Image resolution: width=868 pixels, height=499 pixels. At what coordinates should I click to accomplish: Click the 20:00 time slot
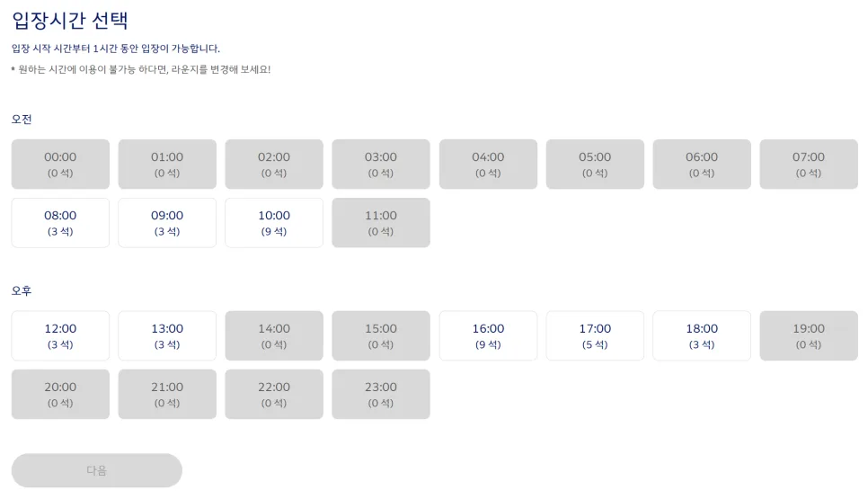(60, 395)
